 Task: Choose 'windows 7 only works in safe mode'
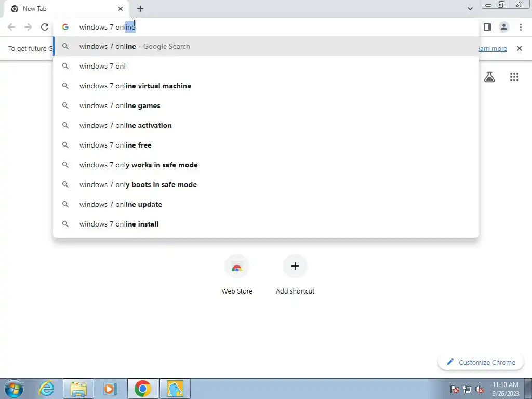click(x=266, y=165)
